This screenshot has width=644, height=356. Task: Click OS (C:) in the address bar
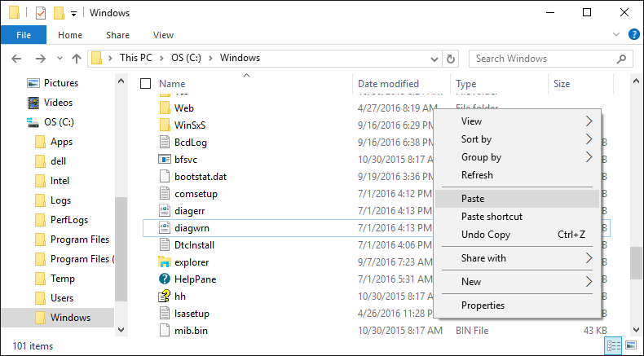pyautogui.click(x=186, y=58)
